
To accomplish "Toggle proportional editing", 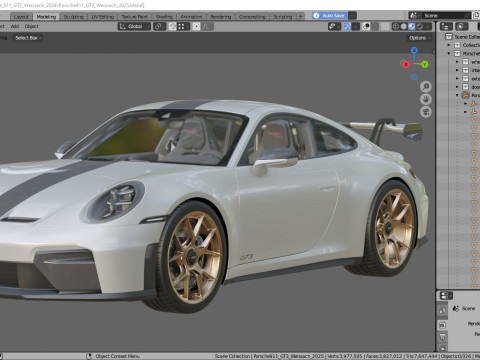I will tap(197, 26).
